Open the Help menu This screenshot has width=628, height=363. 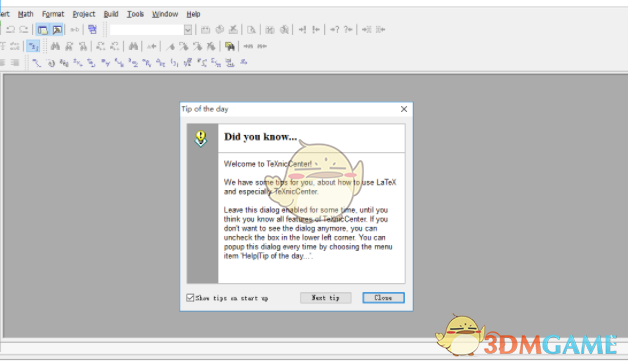[193, 14]
